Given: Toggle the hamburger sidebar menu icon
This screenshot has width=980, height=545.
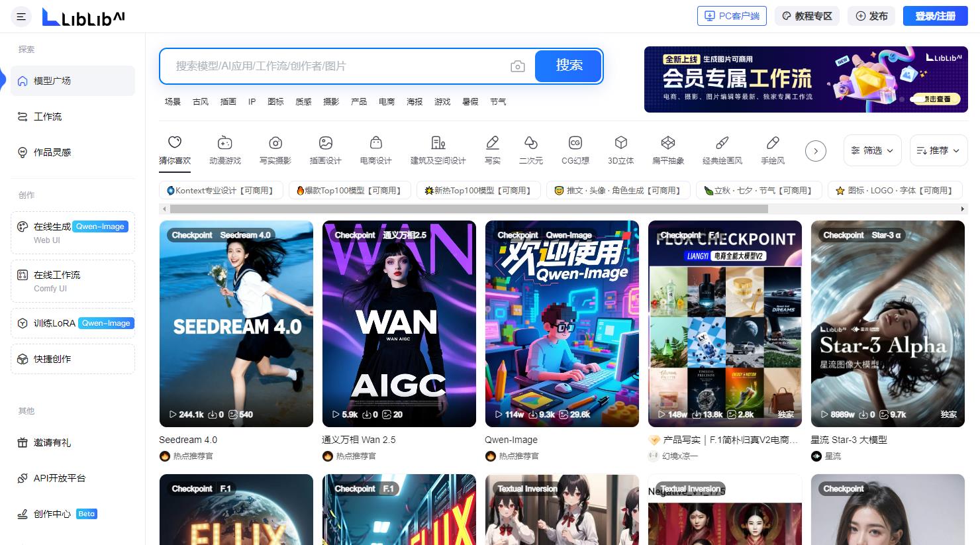Looking at the screenshot, I should click(21, 17).
